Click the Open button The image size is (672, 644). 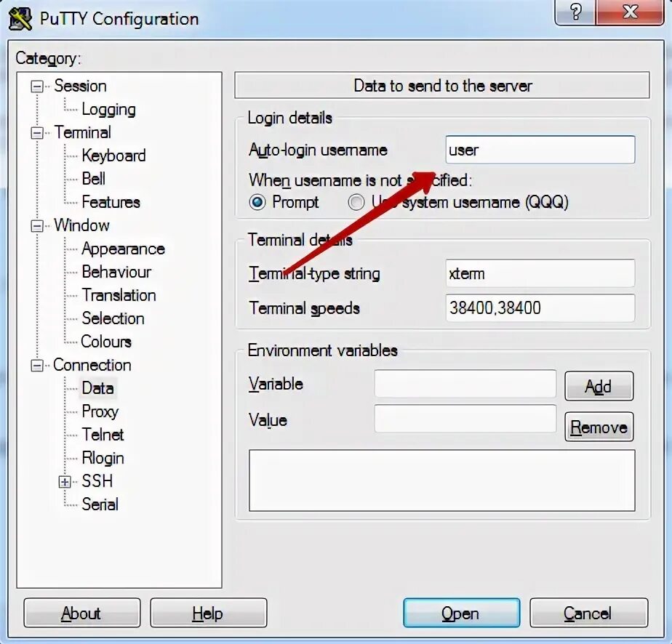[x=462, y=613]
